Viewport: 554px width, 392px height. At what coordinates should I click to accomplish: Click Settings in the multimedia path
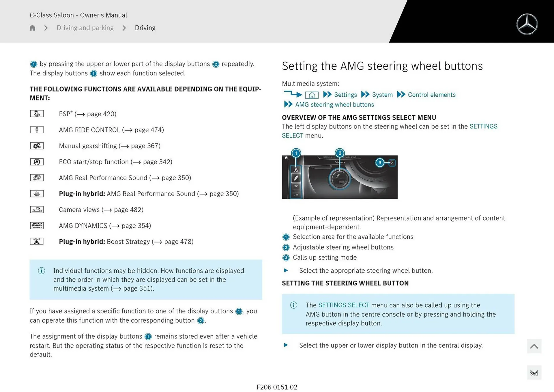click(345, 95)
